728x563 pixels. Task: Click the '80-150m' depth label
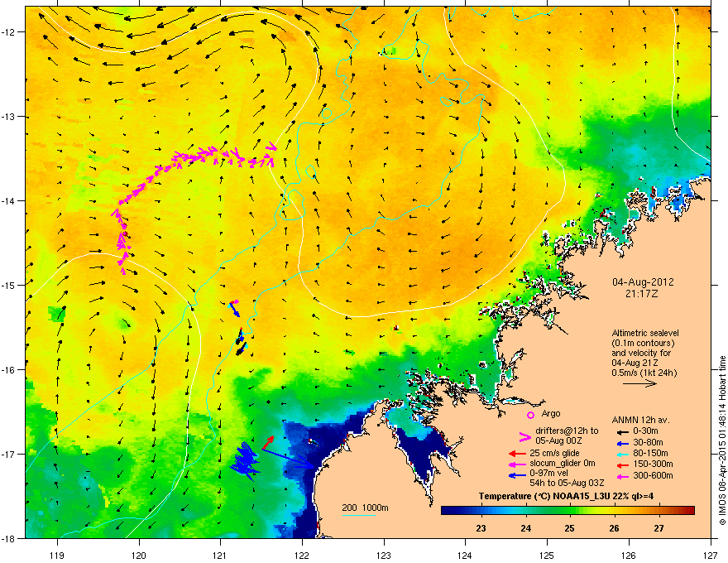click(650, 454)
